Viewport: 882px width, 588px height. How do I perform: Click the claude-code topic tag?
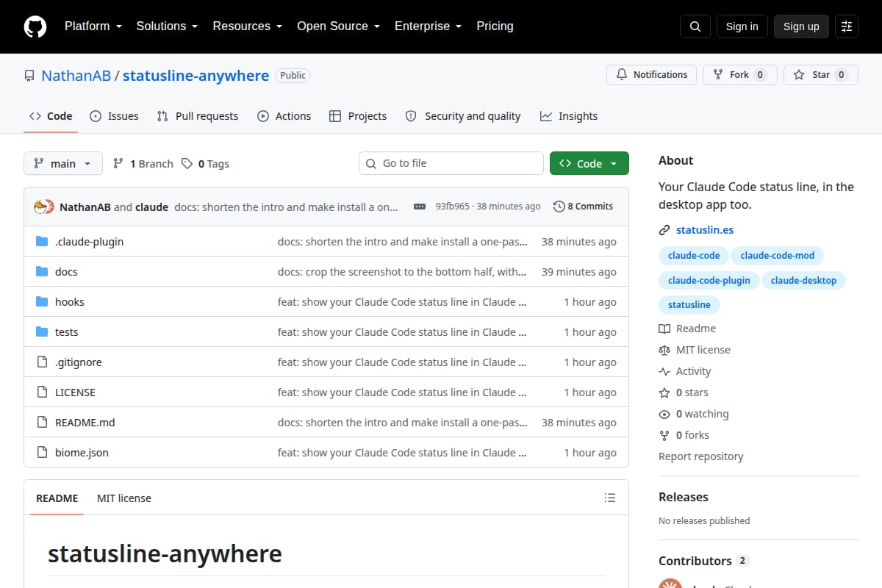click(x=694, y=255)
